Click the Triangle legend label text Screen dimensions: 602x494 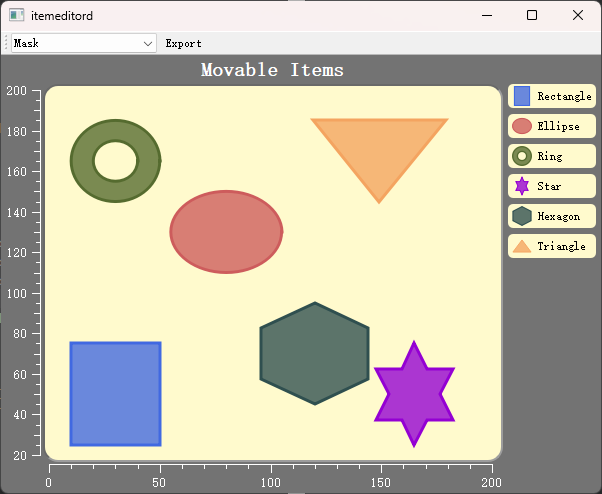coord(561,246)
